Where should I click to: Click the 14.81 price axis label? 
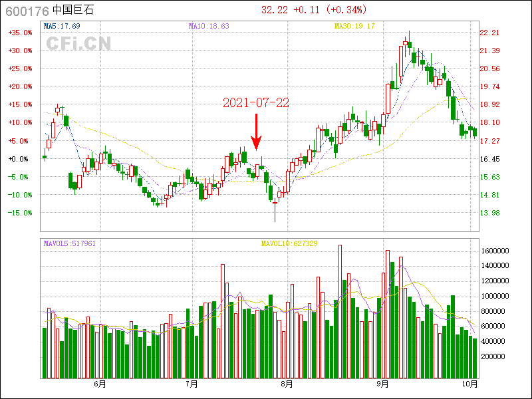click(489, 195)
